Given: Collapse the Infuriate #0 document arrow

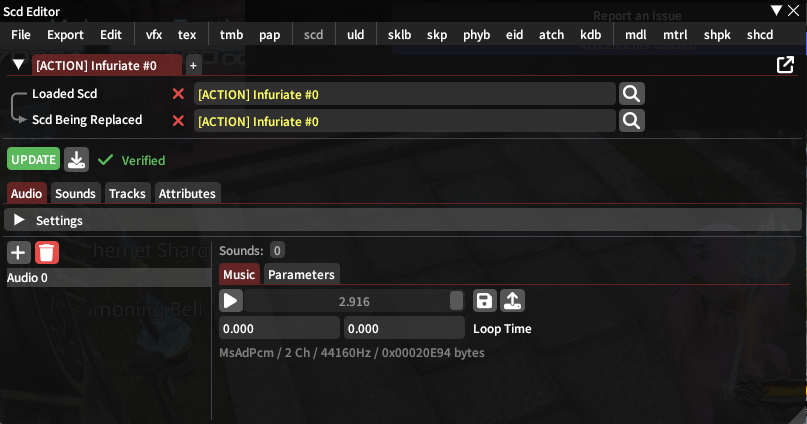Looking at the screenshot, I should pyautogui.click(x=18, y=65).
